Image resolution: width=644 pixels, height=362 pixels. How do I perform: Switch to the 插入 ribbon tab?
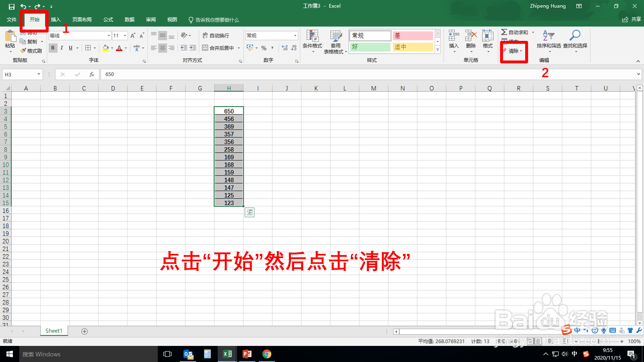[55, 20]
